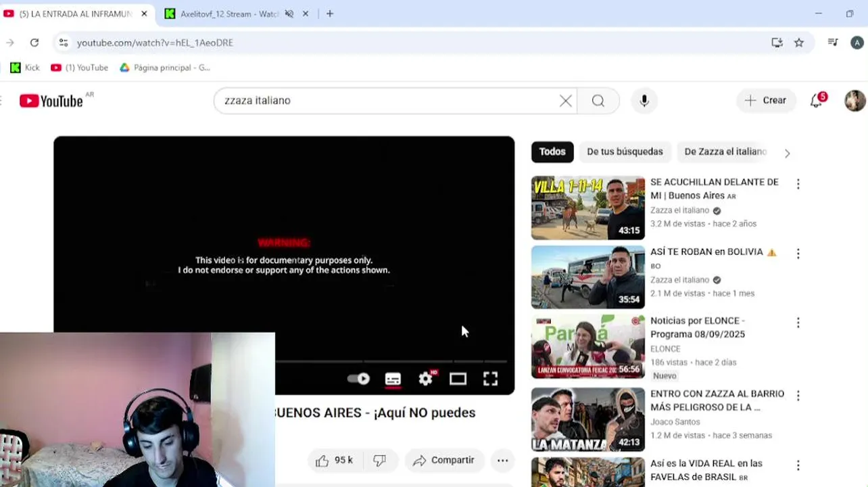Toggle video autoplay switch
Screen dimensions: 868x487
[x=358, y=379]
